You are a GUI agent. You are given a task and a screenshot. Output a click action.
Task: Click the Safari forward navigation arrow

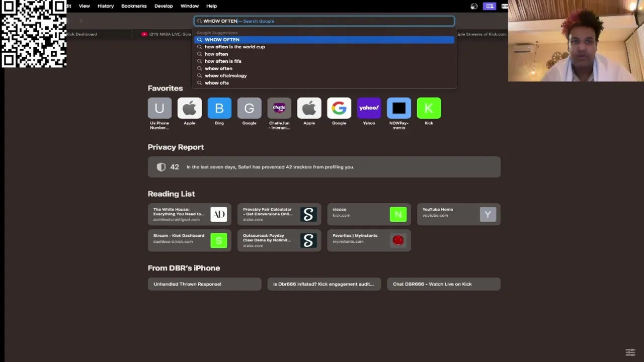click(80, 21)
